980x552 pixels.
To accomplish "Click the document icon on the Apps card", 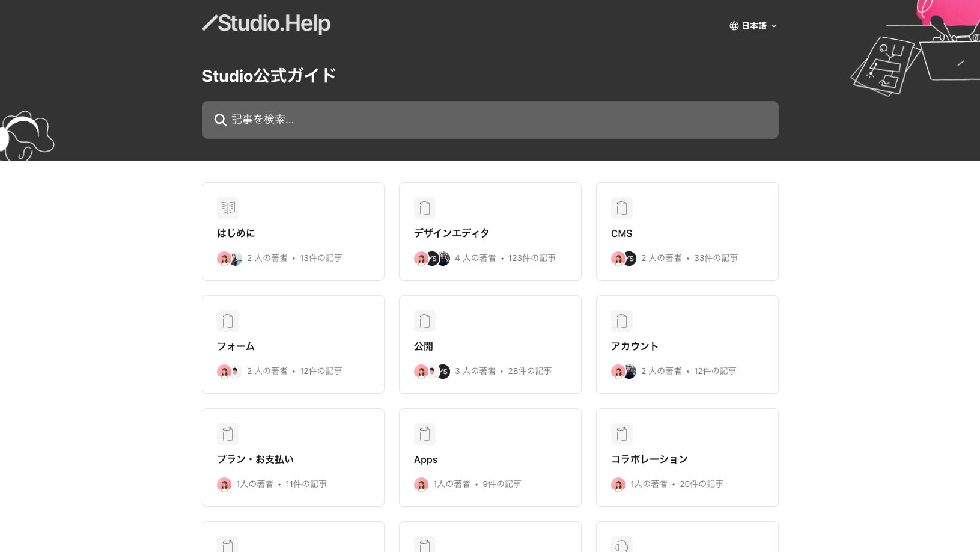I will [x=424, y=434].
